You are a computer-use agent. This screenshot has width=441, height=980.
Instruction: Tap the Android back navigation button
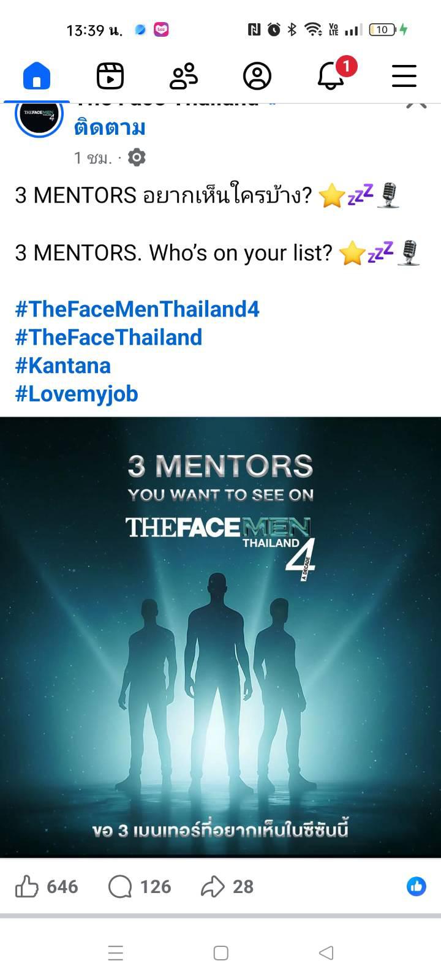326,953
